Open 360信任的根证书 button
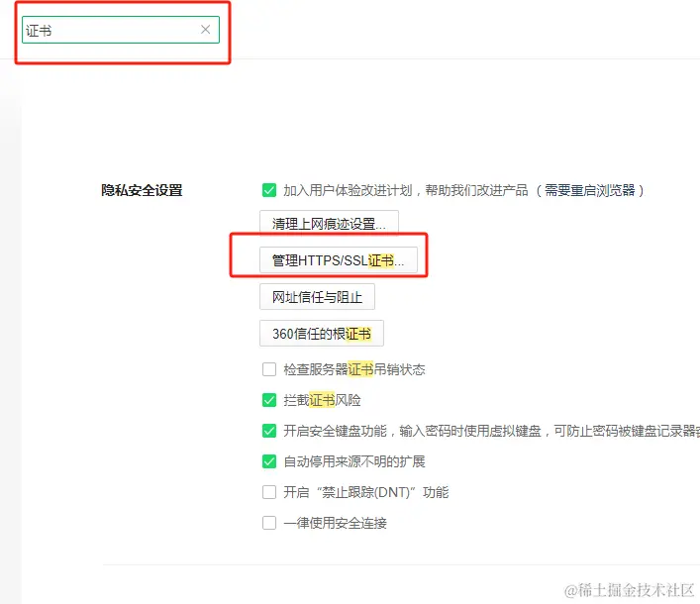700x604 pixels. pyautogui.click(x=322, y=334)
